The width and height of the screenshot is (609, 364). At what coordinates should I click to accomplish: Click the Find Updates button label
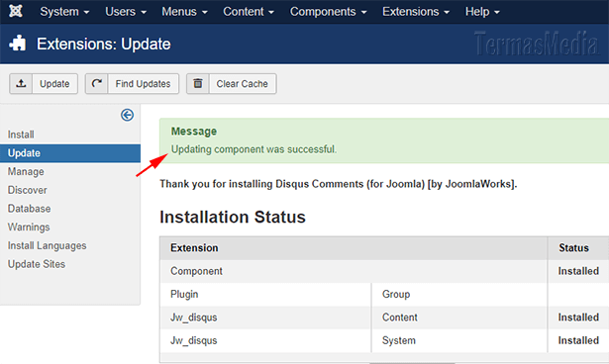point(143,84)
